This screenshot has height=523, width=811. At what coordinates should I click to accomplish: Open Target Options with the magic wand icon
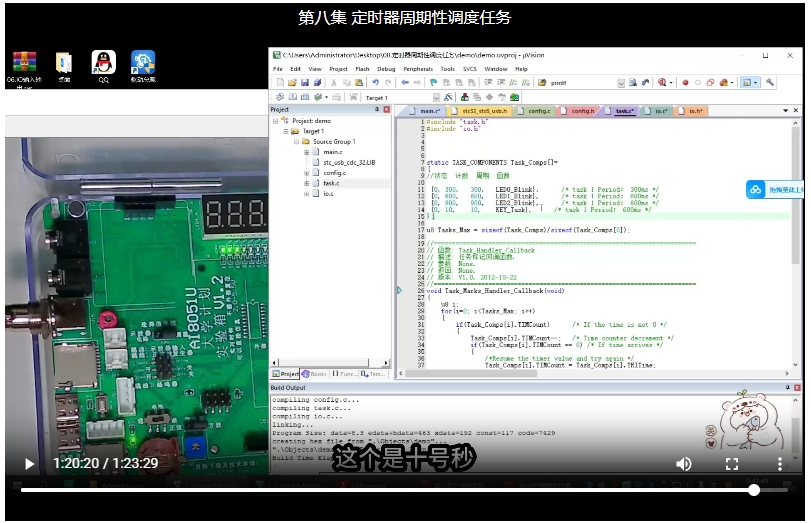448,97
